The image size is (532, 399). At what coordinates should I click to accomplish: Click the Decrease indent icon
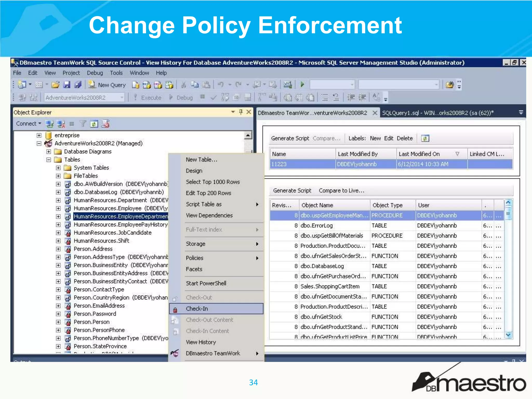[x=351, y=98]
